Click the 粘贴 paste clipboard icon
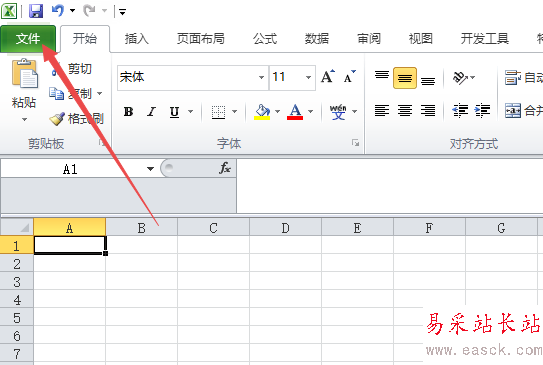The image size is (543, 365). tap(25, 74)
